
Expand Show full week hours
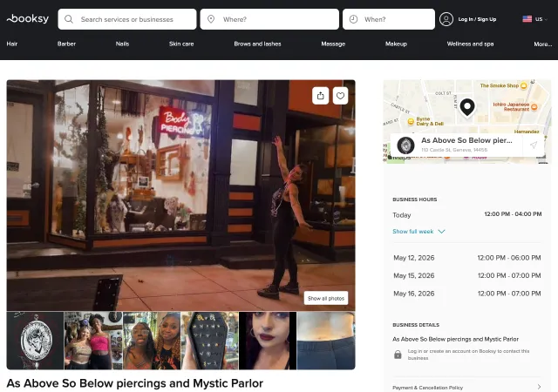pos(418,232)
